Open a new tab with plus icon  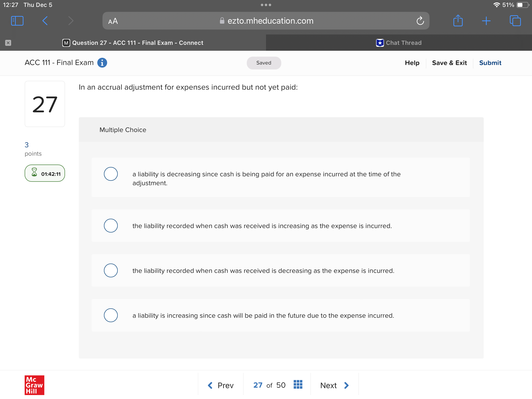click(x=486, y=21)
